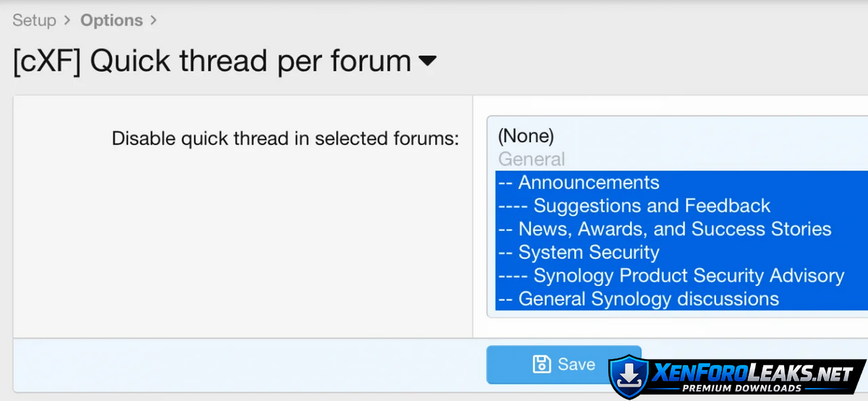
Task: Click Synology Product Security Advisory option
Action: point(688,275)
